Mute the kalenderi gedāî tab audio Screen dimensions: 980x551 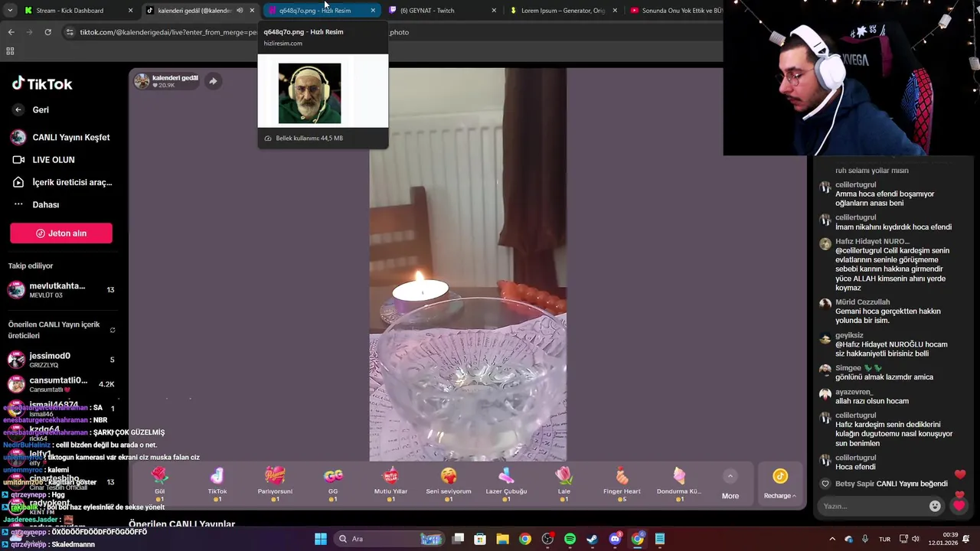point(240,11)
